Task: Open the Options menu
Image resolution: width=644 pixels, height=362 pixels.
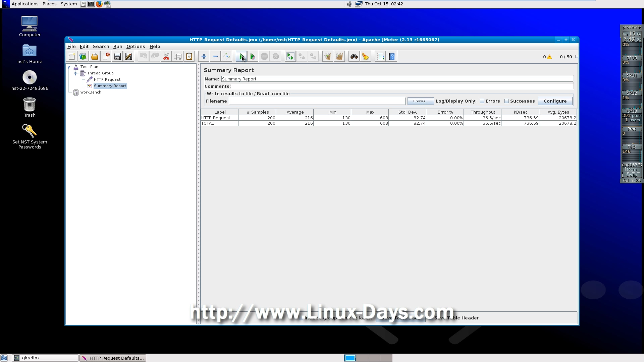Action: tap(136, 47)
